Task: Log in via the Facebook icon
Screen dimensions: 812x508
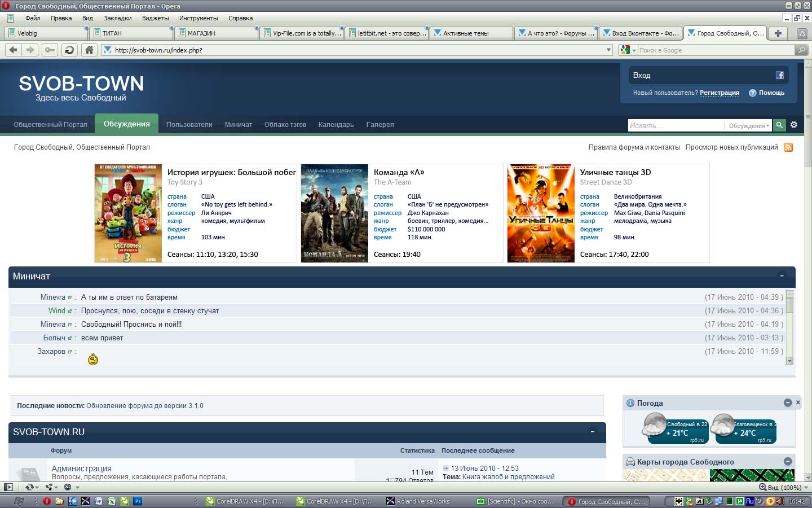Action: tap(780, 75)
